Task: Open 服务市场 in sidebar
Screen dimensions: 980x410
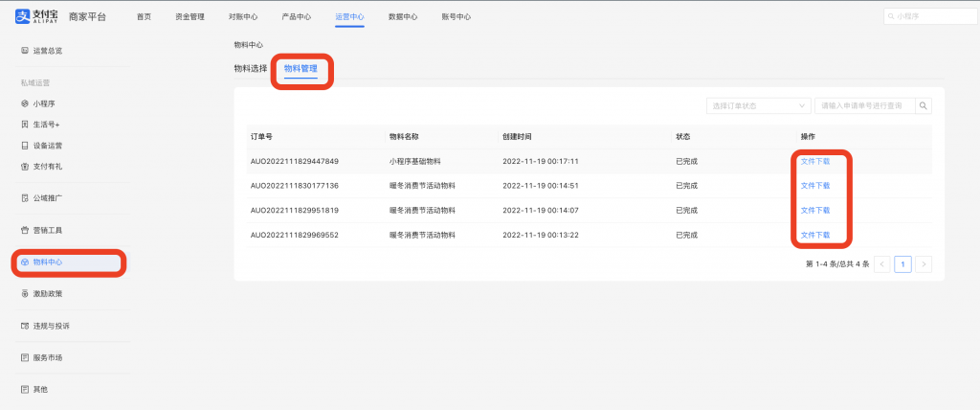Action: click(x=48, y=358)
